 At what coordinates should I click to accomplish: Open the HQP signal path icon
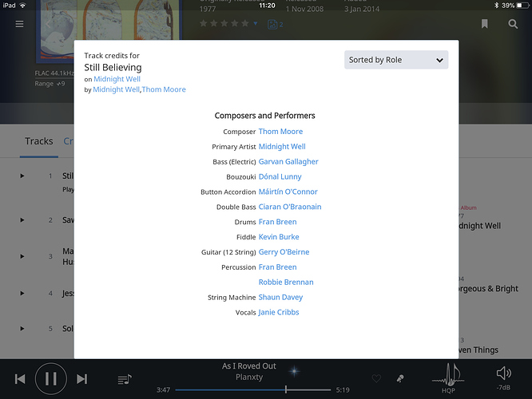pyautogui.click(x=448, y=378)
